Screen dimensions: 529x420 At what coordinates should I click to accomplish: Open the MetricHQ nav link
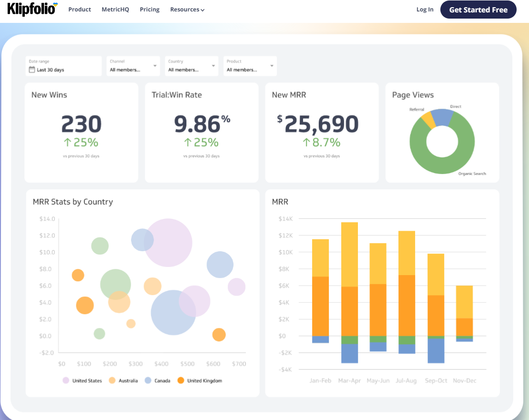click(115, 10)
